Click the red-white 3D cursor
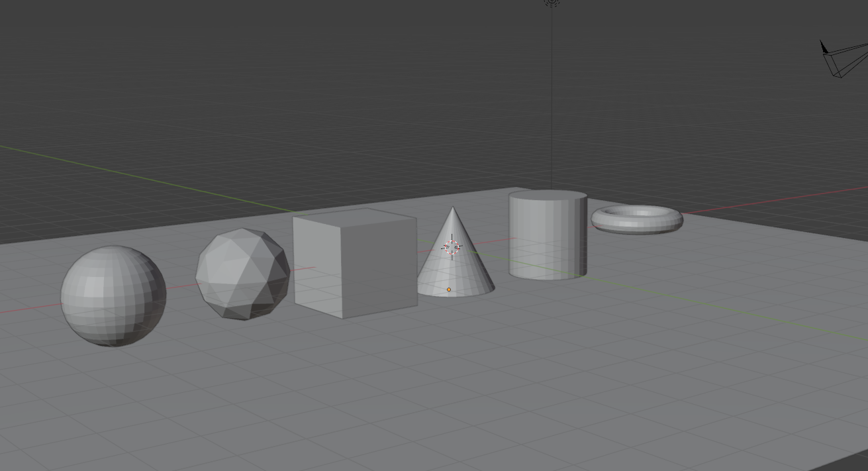This screenshot has width=868, height=471. (452, 247)
